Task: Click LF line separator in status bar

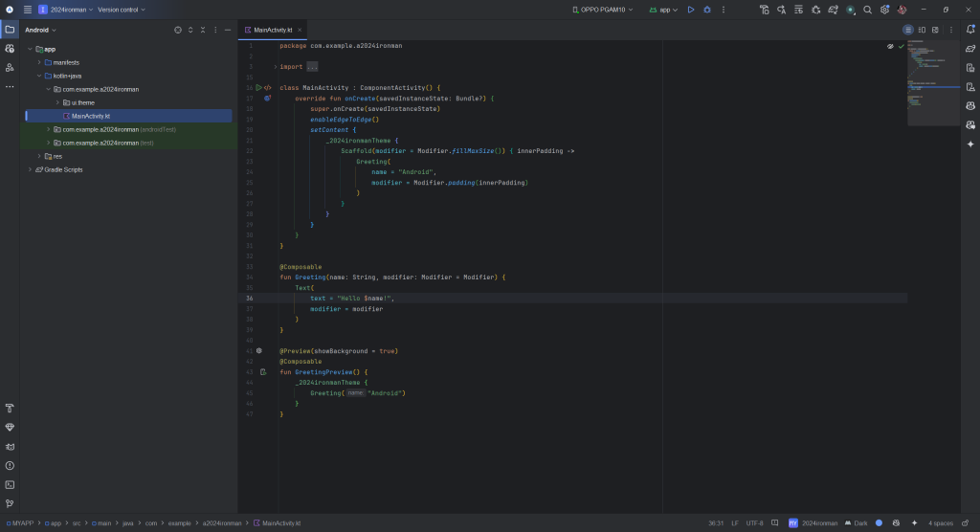Action: (735, 523)
